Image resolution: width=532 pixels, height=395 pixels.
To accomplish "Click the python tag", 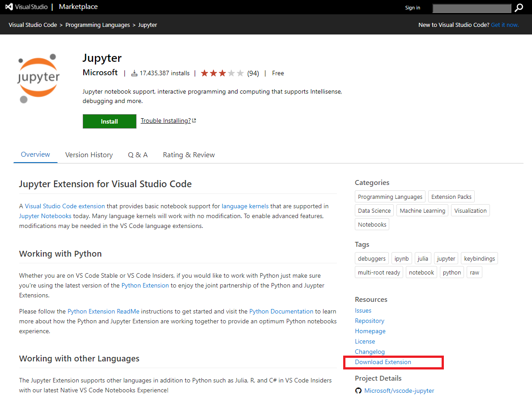I will (451, 272).
